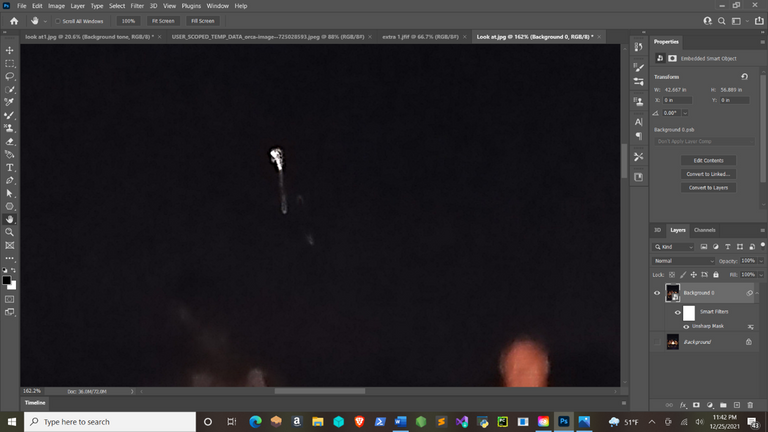Click the Fill Screen button
The image size is (768, 432).
pyautogui.click(x=203, y=21)
